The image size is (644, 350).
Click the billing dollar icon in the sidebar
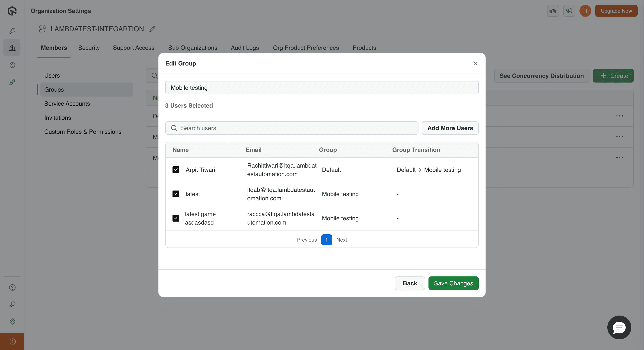click(12, 65)
